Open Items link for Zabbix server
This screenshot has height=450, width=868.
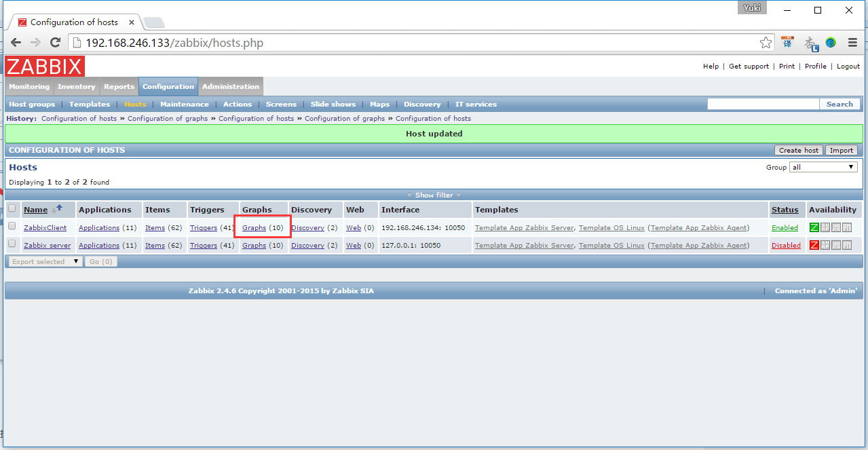tap(155, 246)
